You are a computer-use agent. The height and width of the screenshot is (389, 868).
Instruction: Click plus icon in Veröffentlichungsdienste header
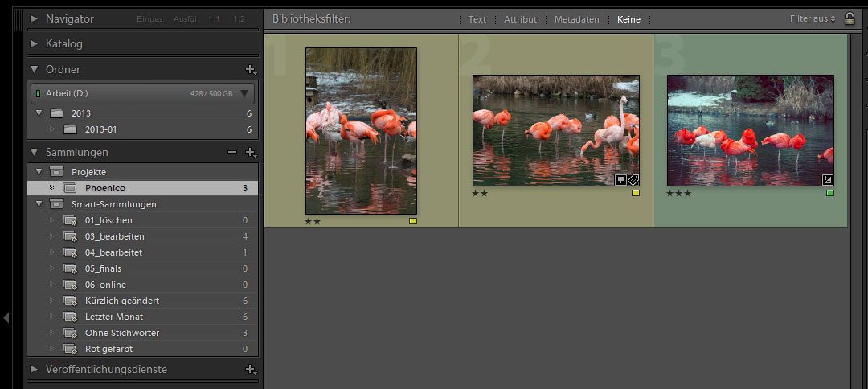250,370
